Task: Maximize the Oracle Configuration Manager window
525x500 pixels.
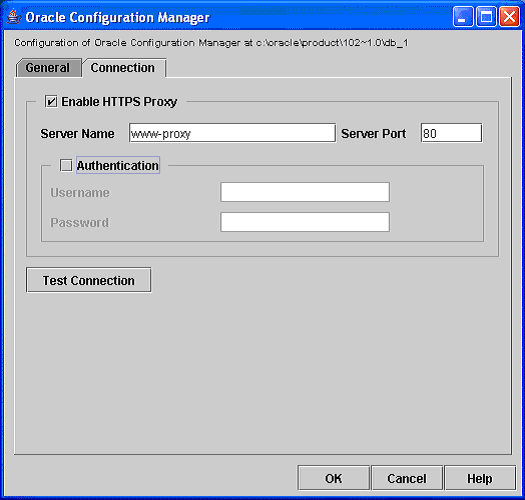Action: pyautogui.click(x=486, y=16)
